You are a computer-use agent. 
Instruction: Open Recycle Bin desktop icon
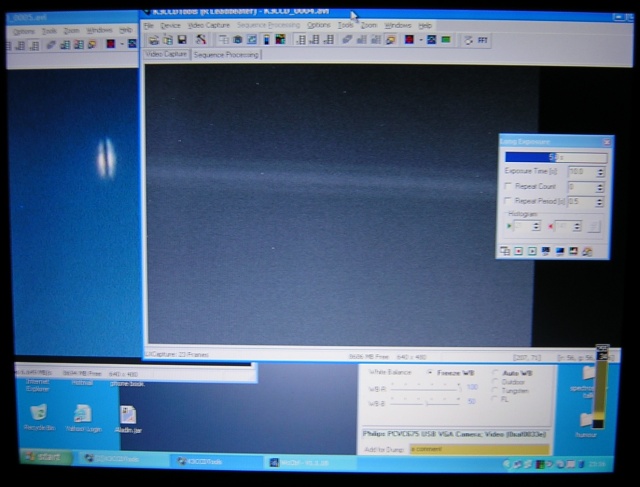click(39, 417)
